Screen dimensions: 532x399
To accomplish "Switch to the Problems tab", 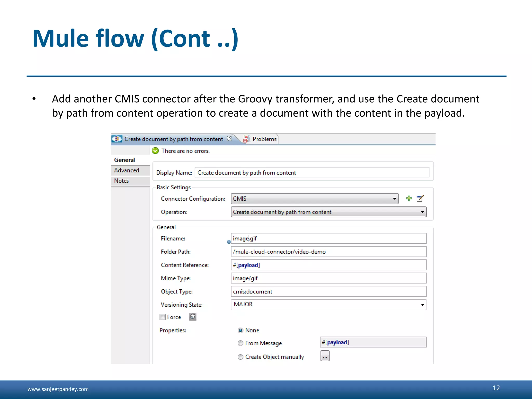I will (x=261, y=139).
